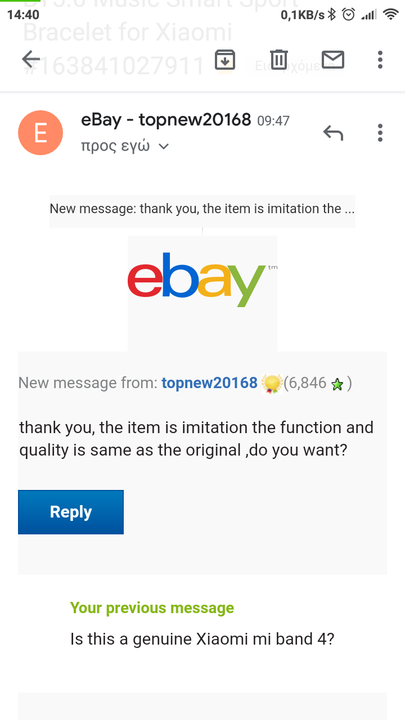Tap the top-rated seller badge icon
The image size is (405, 720).
[x=271, y=383]
